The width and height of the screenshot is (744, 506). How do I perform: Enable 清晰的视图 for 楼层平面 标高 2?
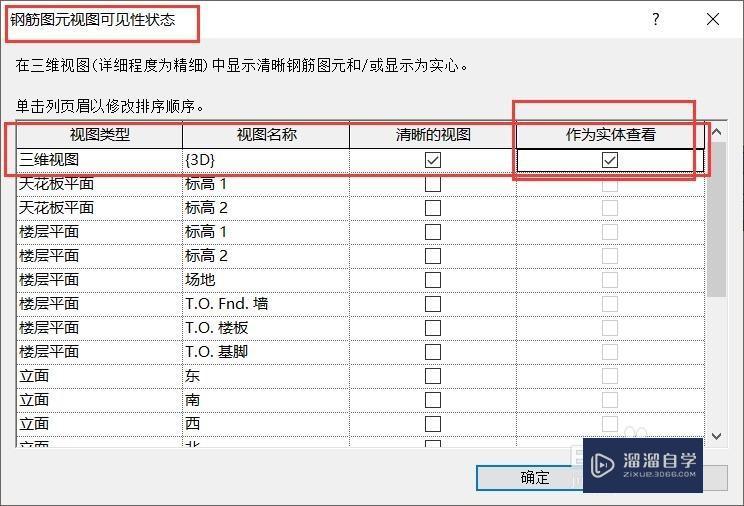coord(433,256)
